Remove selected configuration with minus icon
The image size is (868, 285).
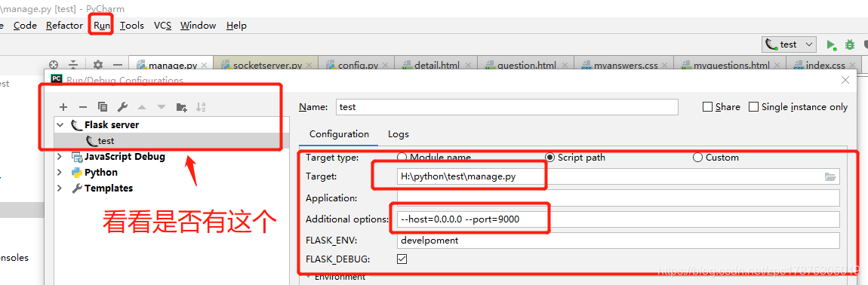coord(82,107)
